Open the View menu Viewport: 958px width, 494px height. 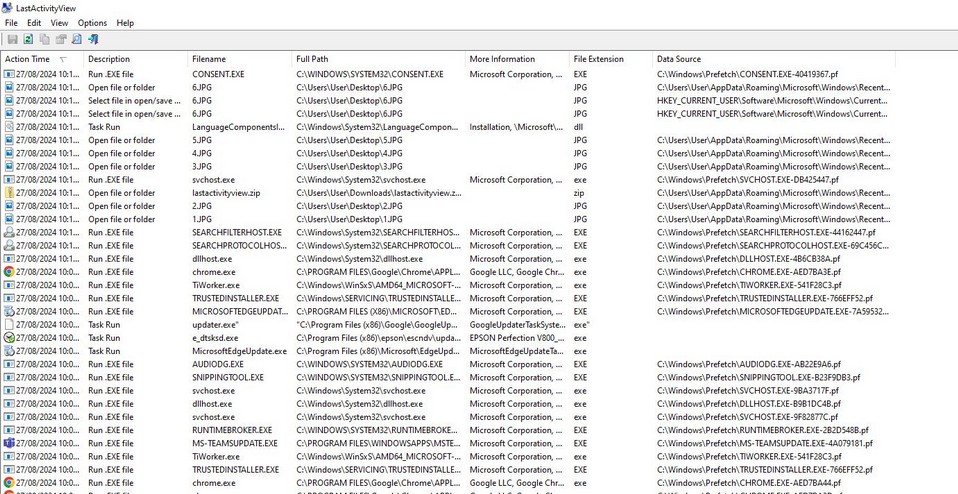[x=59, y=23]
